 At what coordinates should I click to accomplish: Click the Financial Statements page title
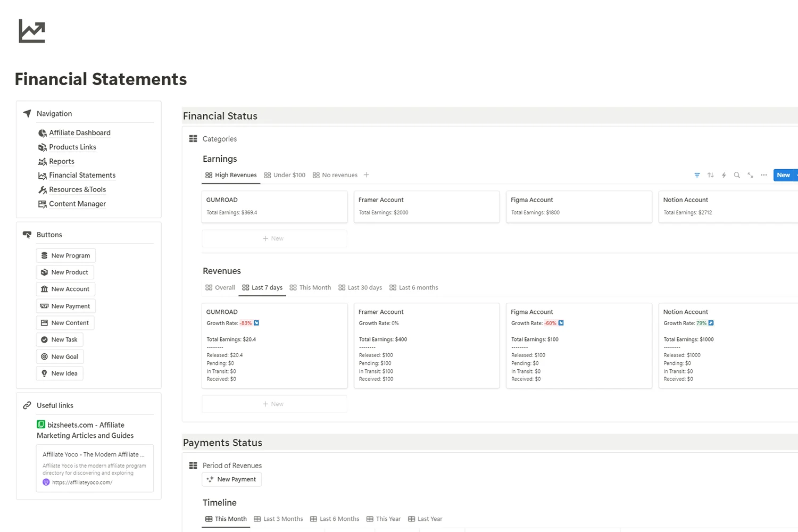tap(101, 79)
